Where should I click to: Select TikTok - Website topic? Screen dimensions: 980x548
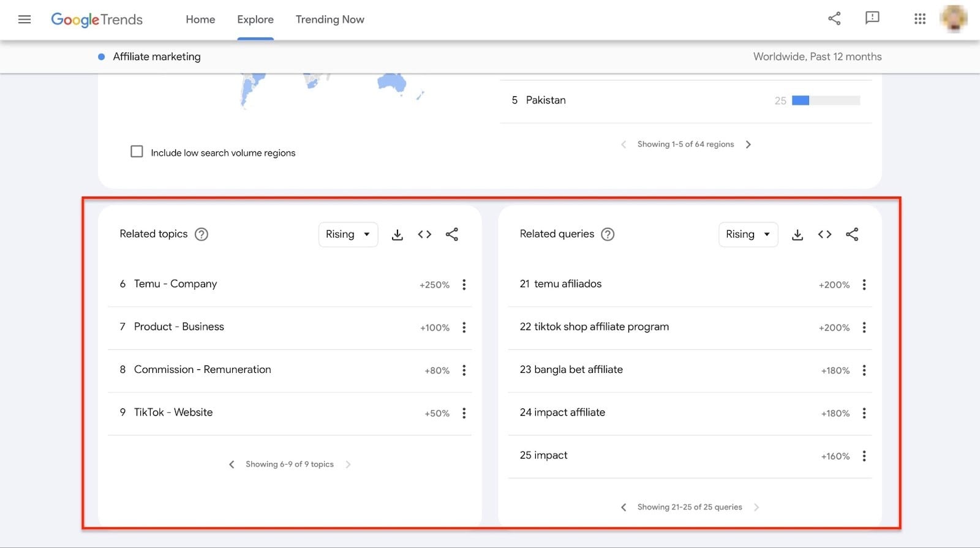click(x=173, y=413)
